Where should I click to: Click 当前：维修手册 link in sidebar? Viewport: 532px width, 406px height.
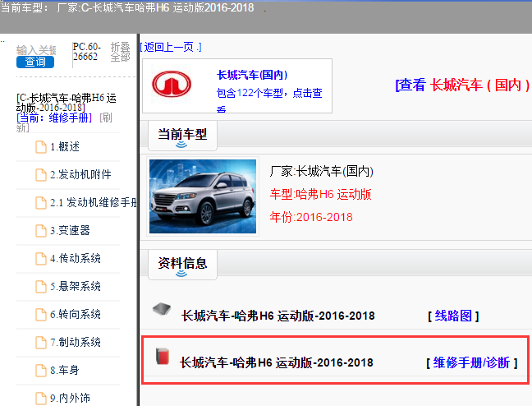coord(54,118)
